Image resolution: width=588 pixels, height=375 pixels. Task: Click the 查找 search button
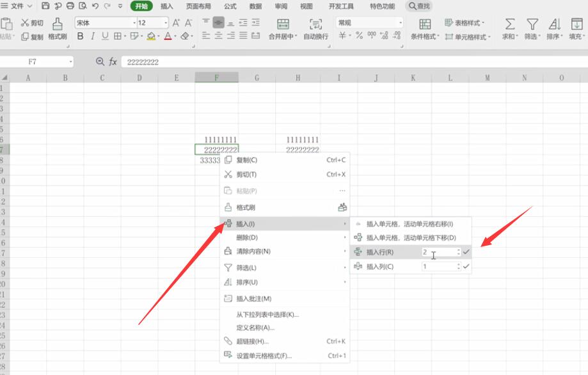click(419, 6)
